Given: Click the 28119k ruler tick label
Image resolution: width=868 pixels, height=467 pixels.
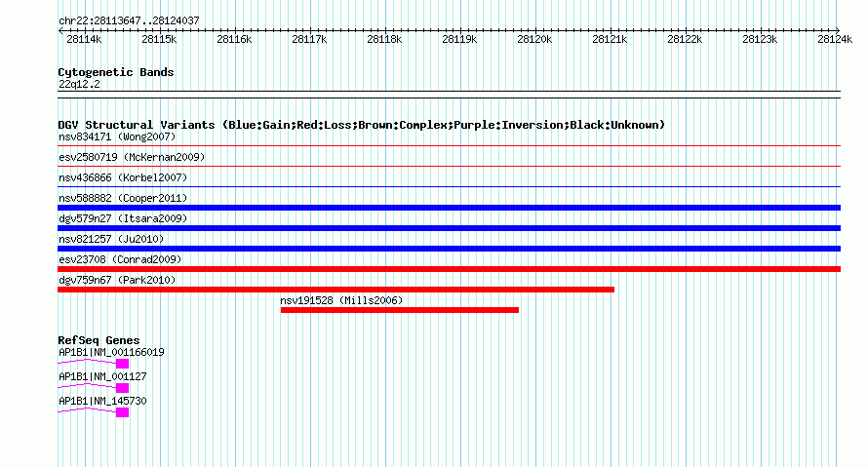Looking at the screenshot, I should [459, 39].
